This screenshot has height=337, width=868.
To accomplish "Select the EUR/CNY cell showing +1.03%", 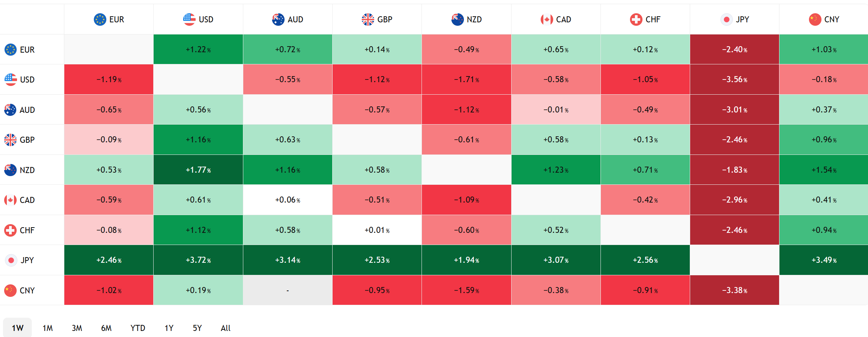I will coord(824,50).
